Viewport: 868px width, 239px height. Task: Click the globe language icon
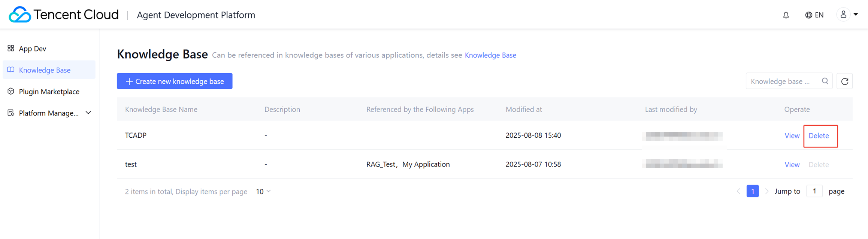(x=808, y=15)
